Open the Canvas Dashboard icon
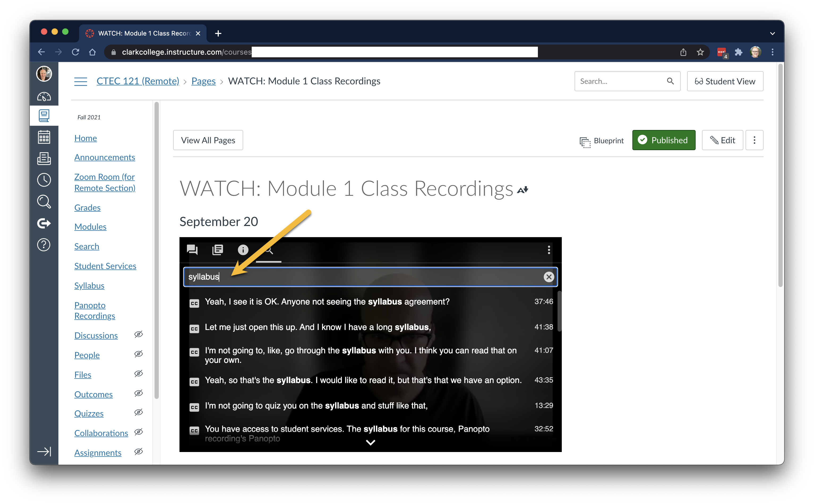 [44, 97]
